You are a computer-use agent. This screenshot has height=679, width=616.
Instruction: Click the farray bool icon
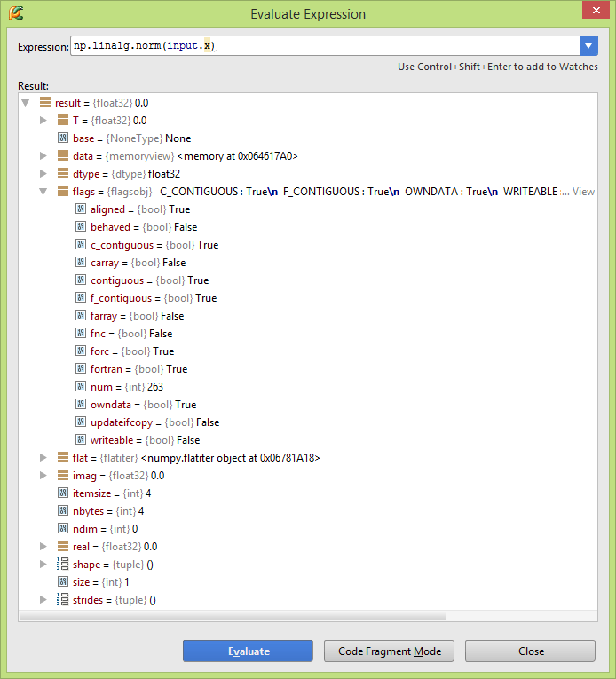pos(81,315)
